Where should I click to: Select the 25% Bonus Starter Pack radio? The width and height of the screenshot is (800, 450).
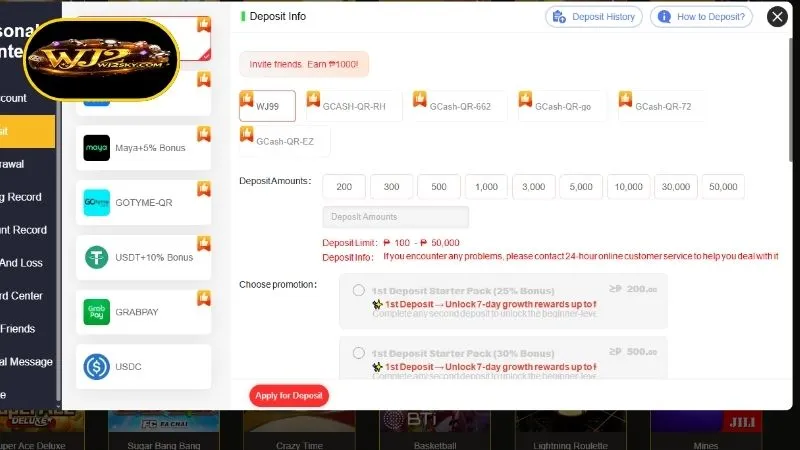pyautogui.click(x=359, y=290)
